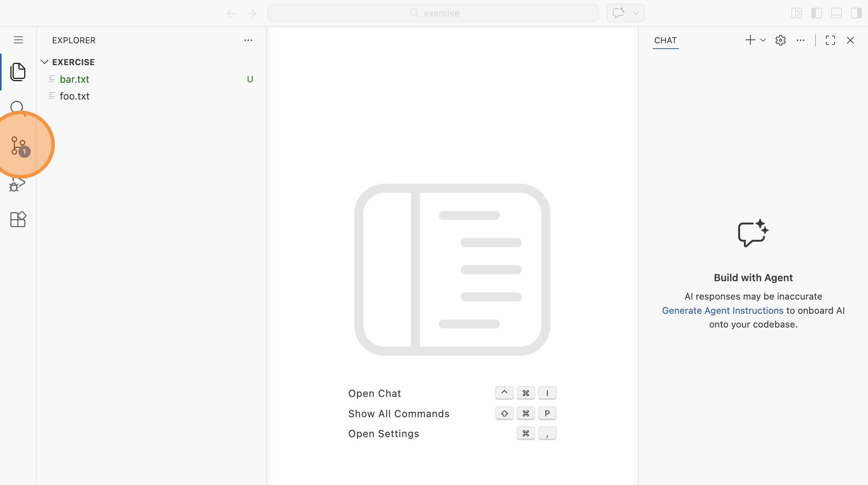Open the Source Control view
The image size is (868, 485).
tap(18, 146)
